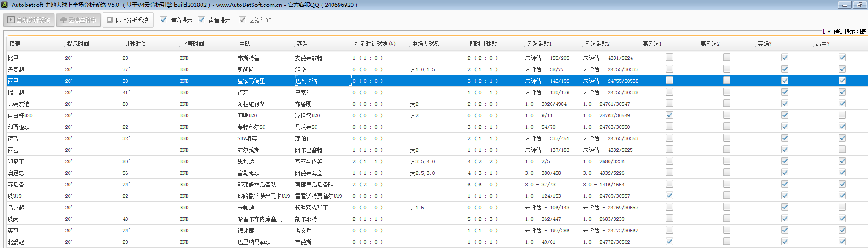Select the 韦斯特鲁 cell in the 比甲 row
This screenshot has height=248, width=868.
[248, 58]
